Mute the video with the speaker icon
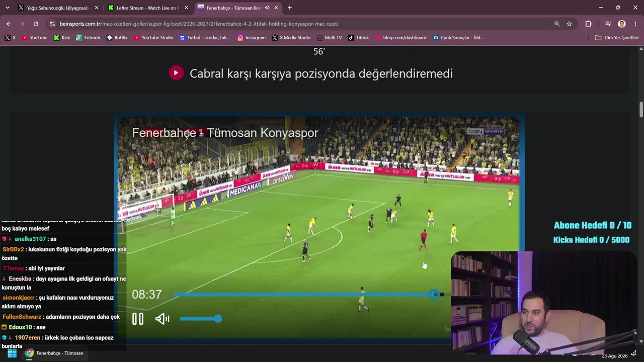 [x=162, y=319]
